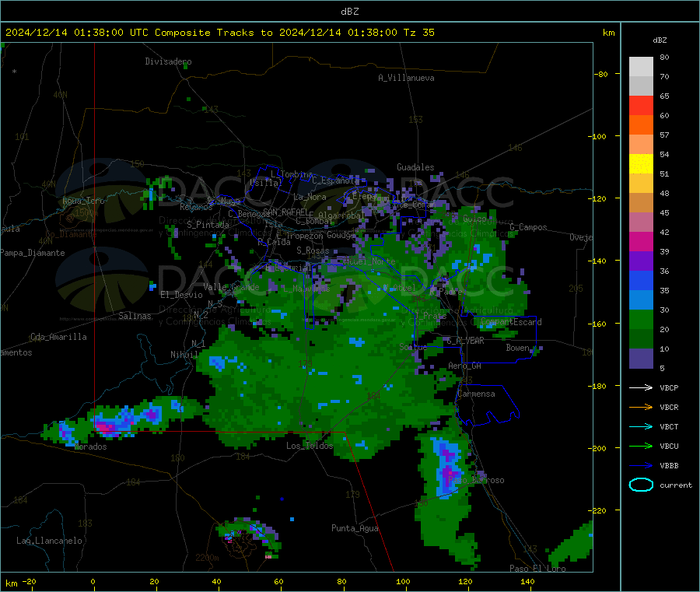Click the 'Guadales' map label
Screen dimensions: 700x592
(415, 167)
